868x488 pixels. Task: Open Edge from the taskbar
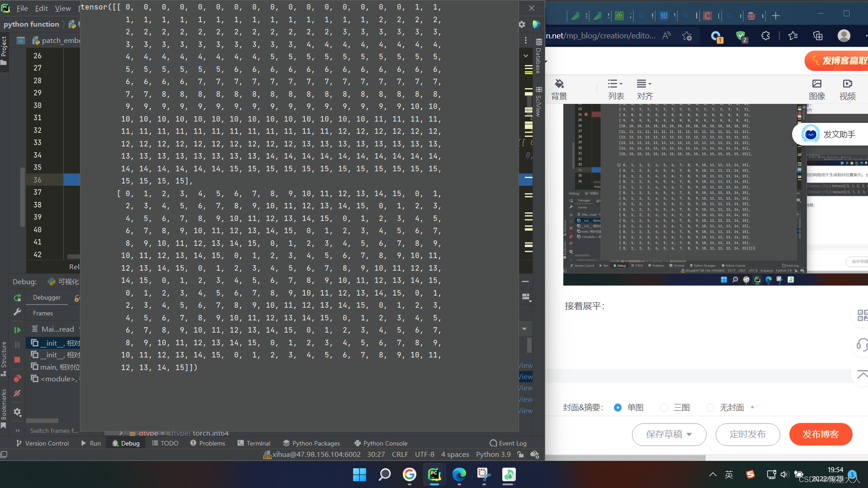coord(459,474)
